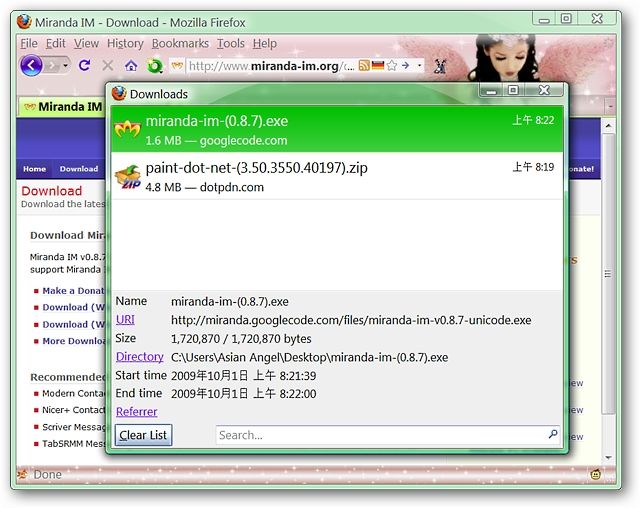Open the Tools menu
Viewport: 640px width, 508px height.
point(231,43)
